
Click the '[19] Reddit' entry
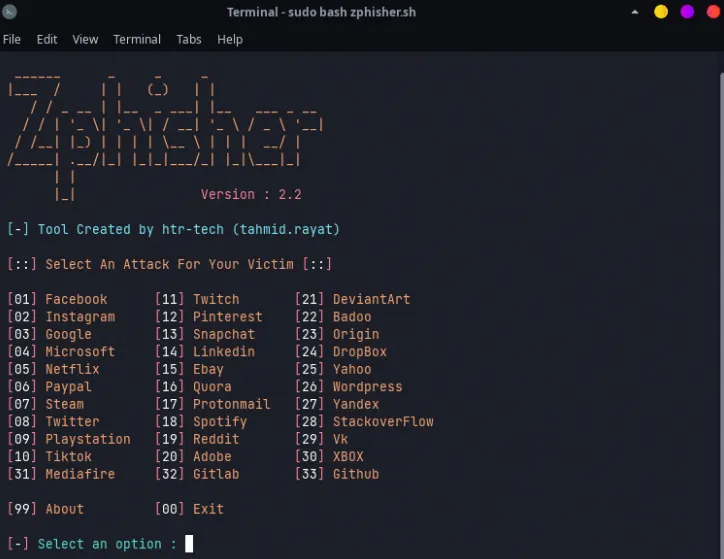[x=197, y=439]
